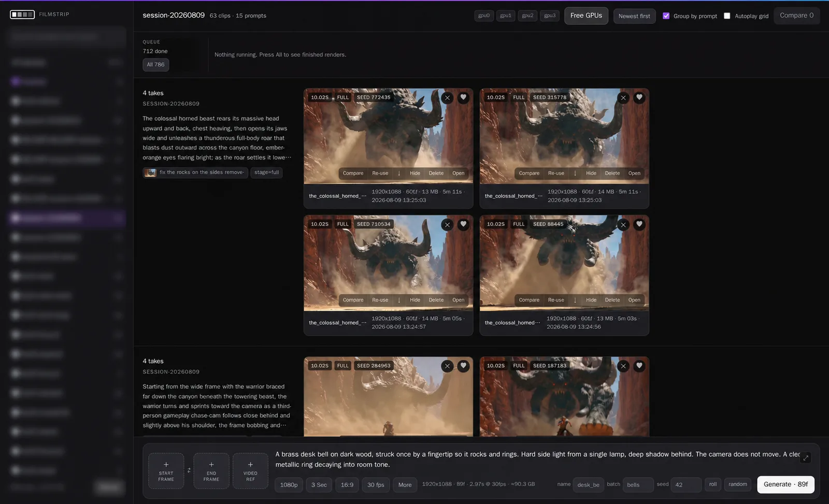Toggle the gpu3 chip
The image size is (829, 504).
pyautogui.click(x=550, y=16)
